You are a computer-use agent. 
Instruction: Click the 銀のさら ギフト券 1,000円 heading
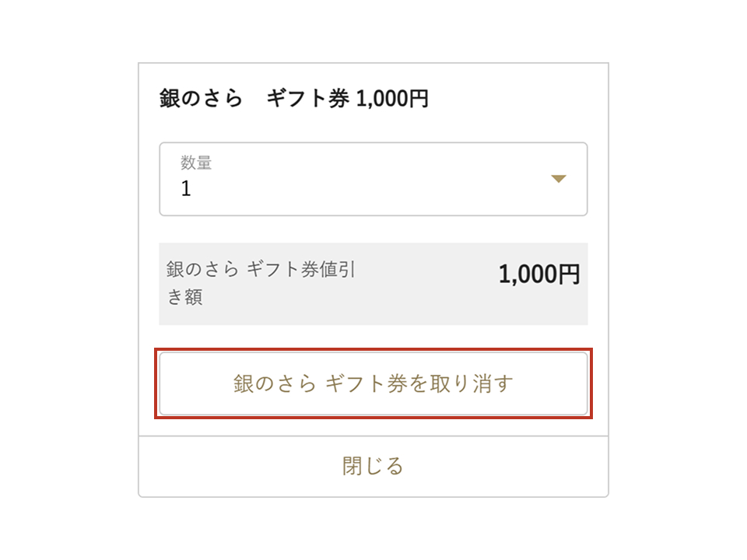tap(293, 100)
